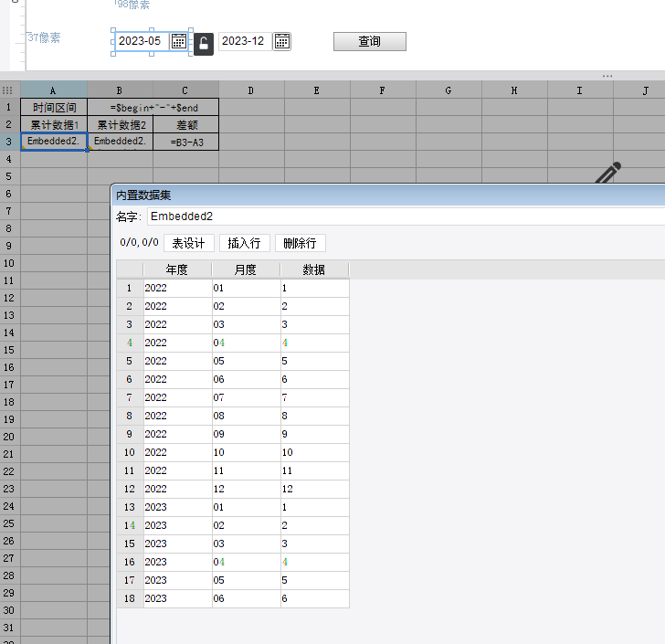This screenshot has width=665, height=644.
Task: Select row 10 header in spreadsheet
Action: coord(9,263)
